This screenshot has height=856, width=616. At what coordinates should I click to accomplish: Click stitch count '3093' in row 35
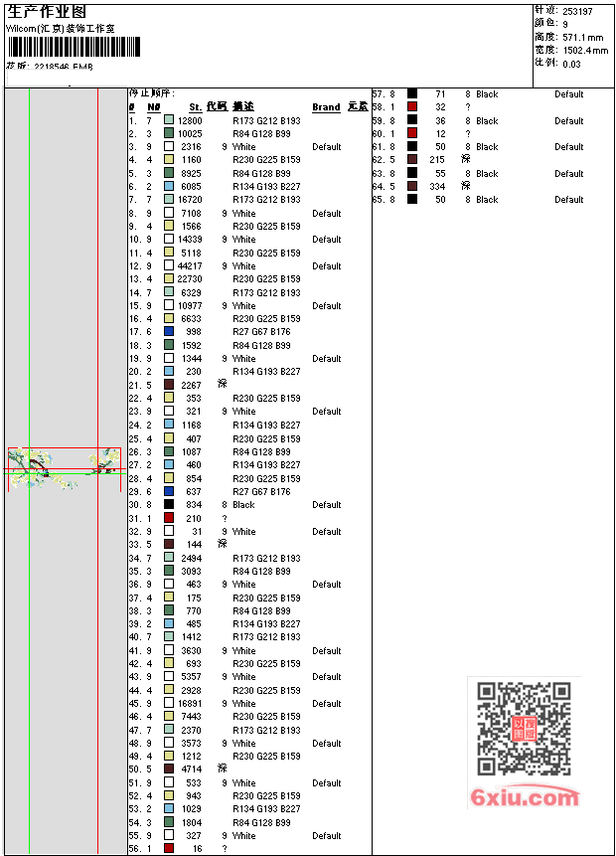click(x=192, y=571)
